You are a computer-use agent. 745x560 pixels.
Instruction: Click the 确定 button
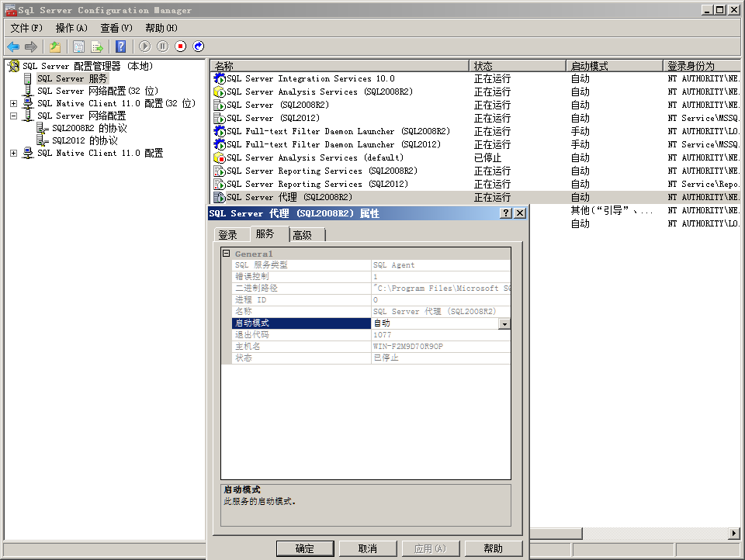(x=305, y=548)
